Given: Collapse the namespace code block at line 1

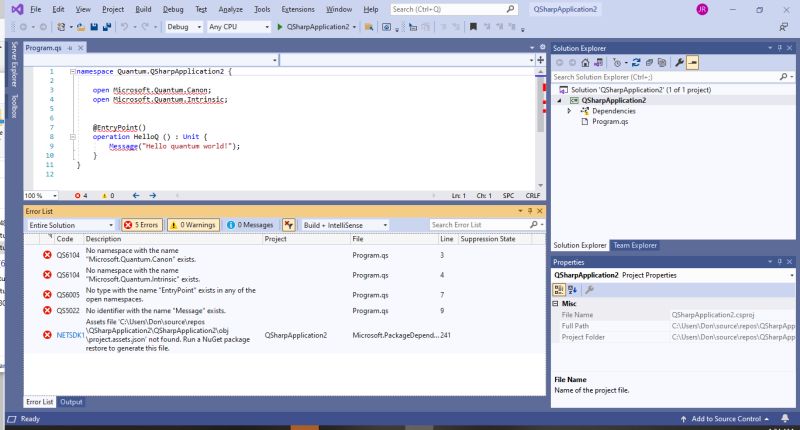Looking at the screenshot, I should [x=72, y=72].
